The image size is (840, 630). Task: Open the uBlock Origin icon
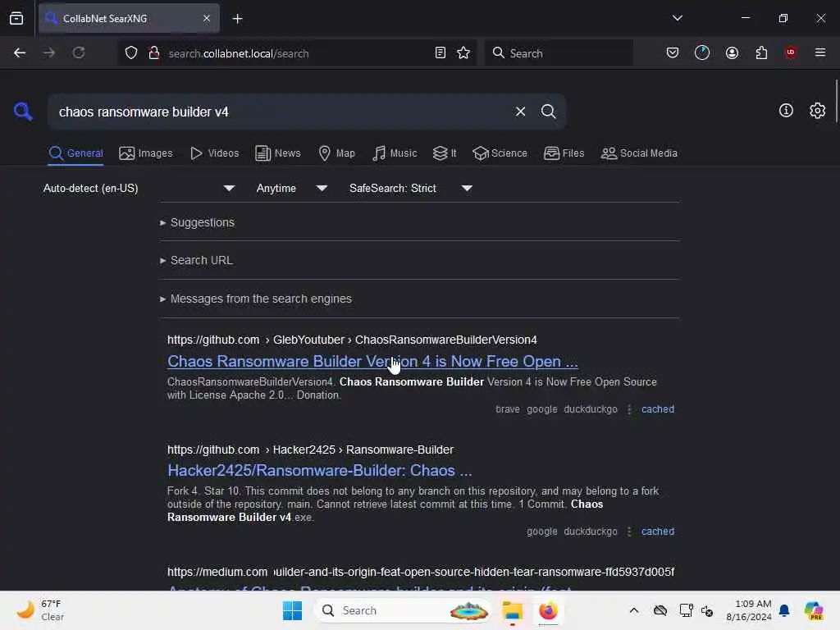click(790, 52)
